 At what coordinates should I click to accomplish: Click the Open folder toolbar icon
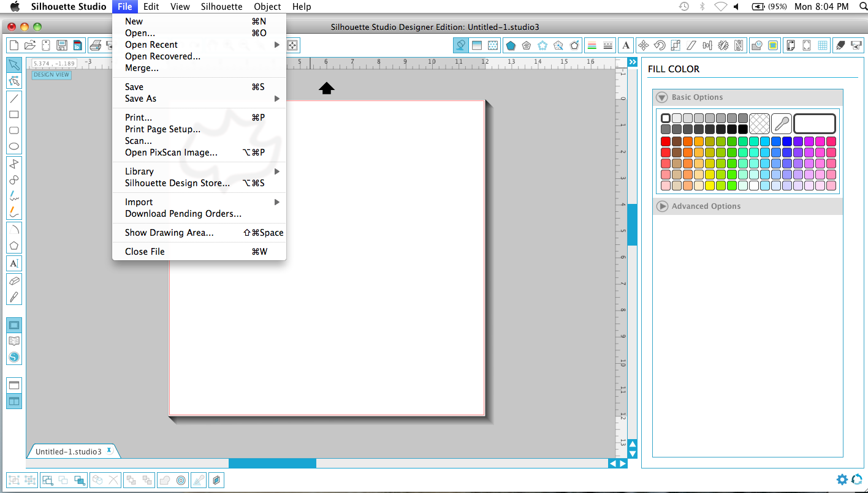pos(30,45)
